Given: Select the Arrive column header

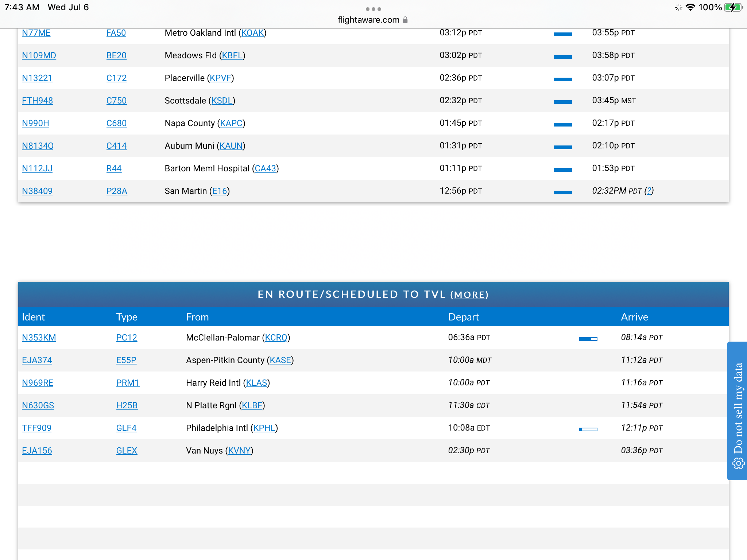Looking at the screenshot, I should click(x=634, y=317).
